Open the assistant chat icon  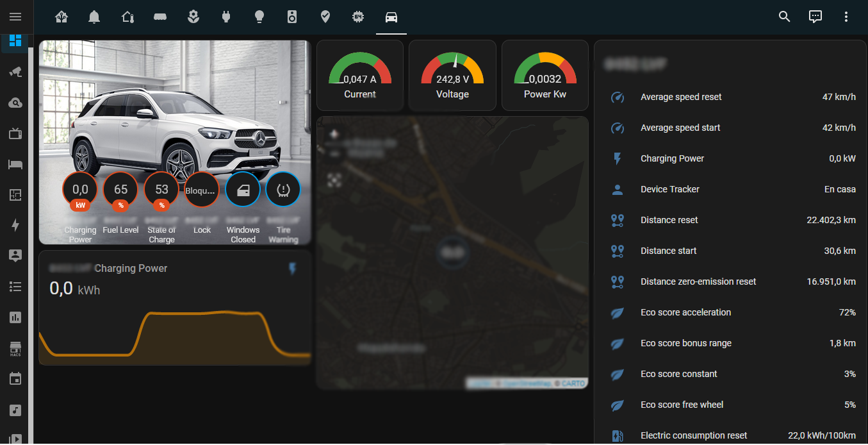pos(815,17)
